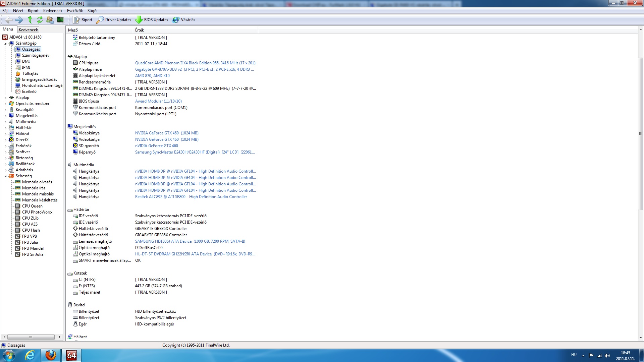The height and width of the screenshot is (362, 644).
Task: Expand the DirectX tree node
Action: tap(5, 140)
